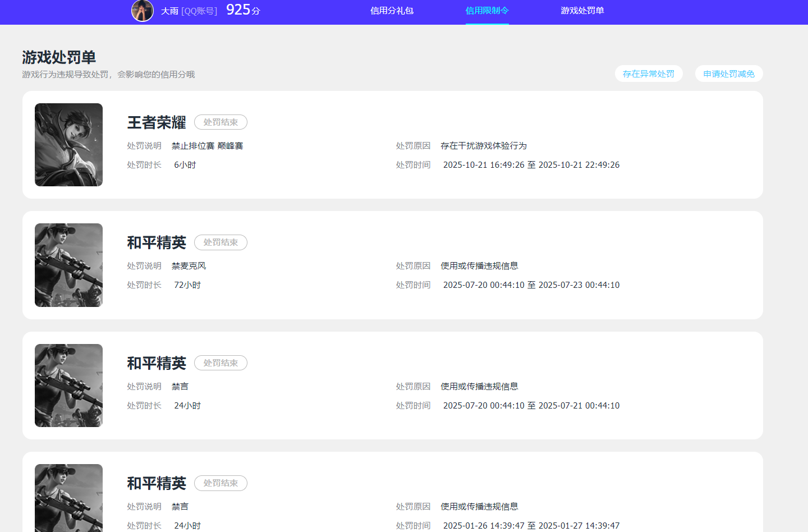Click the 申请处罚减免 button
Screen dimensions: 808x532
click(729, 73)
